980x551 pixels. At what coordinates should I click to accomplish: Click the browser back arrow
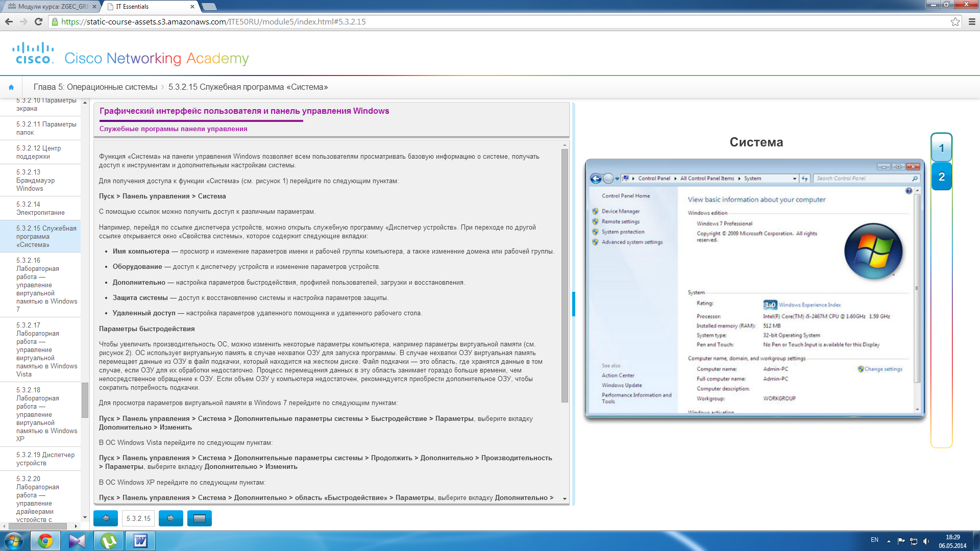pyautogui.click(x=9, y=21)
